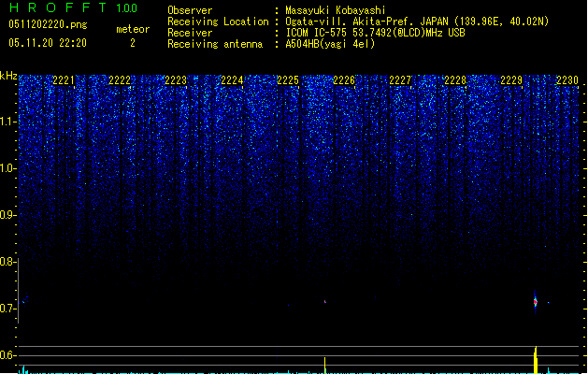
Task: Click the Receiving antenna label
Action: (x=215, y=44)
